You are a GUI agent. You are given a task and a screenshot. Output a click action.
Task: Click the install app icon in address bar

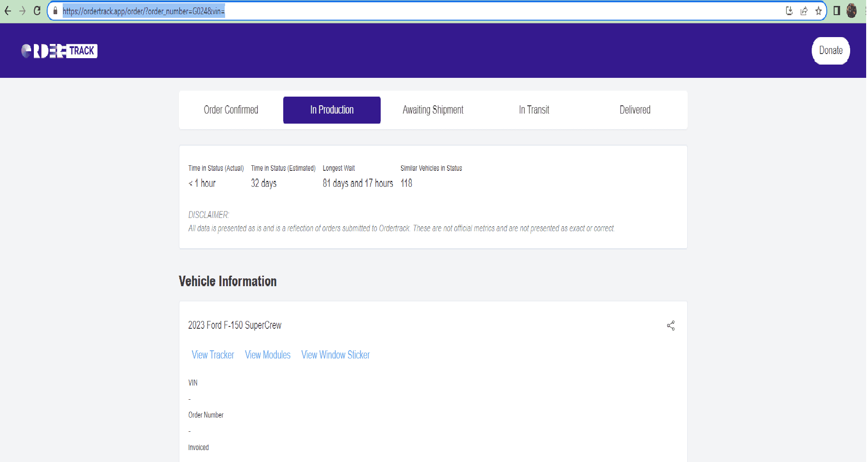789,11
